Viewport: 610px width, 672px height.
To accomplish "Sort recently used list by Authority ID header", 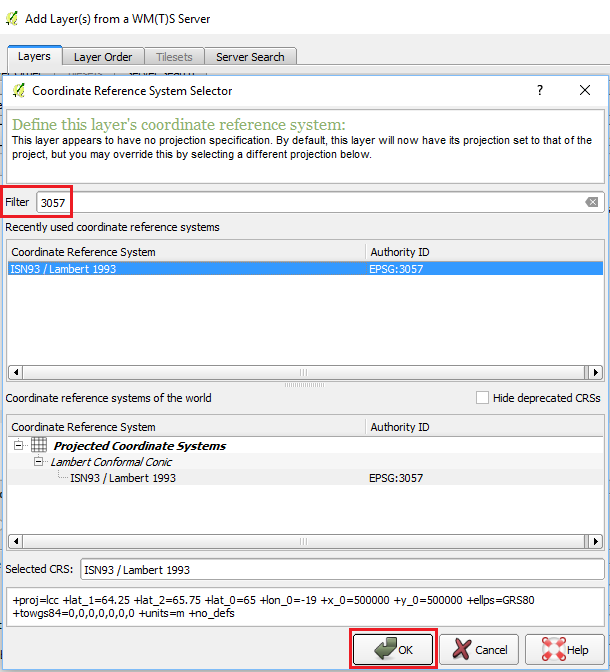I will point(400,252).
